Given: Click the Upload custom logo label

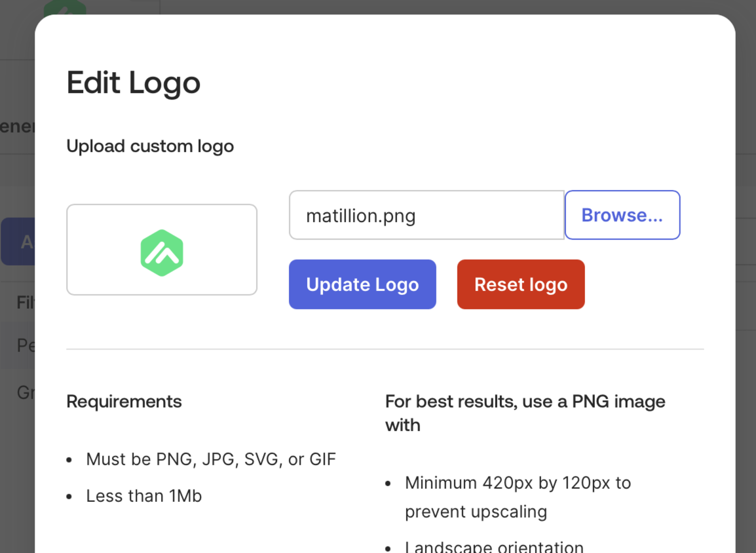Looking at the screenshot, I should [150, 145].
